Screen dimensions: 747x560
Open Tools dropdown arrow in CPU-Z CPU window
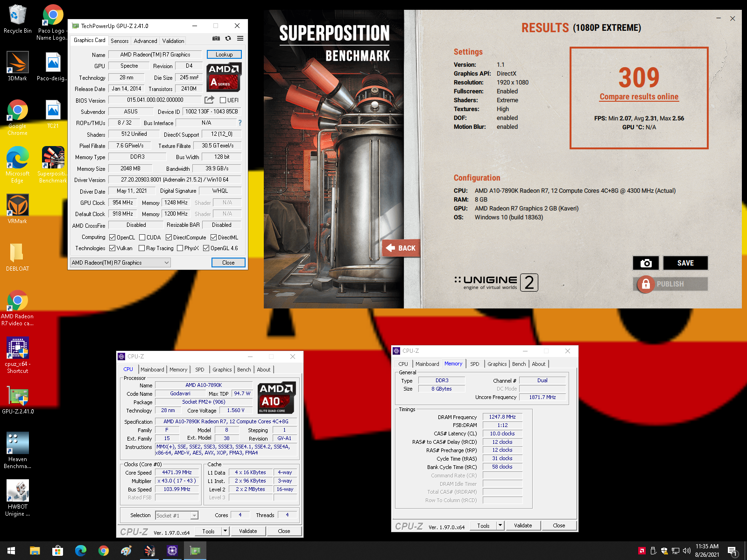225,531
